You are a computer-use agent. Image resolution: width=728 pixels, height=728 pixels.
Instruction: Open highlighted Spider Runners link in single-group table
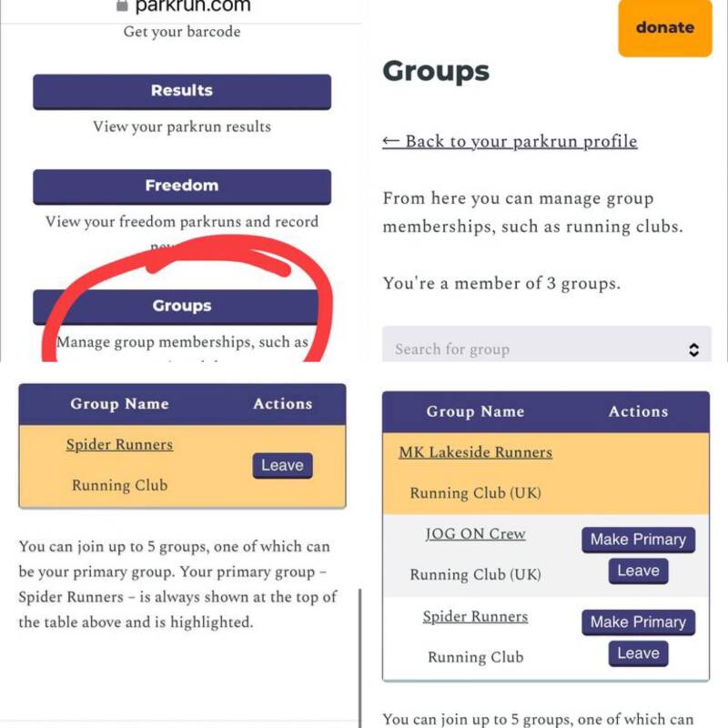[119, 445]
